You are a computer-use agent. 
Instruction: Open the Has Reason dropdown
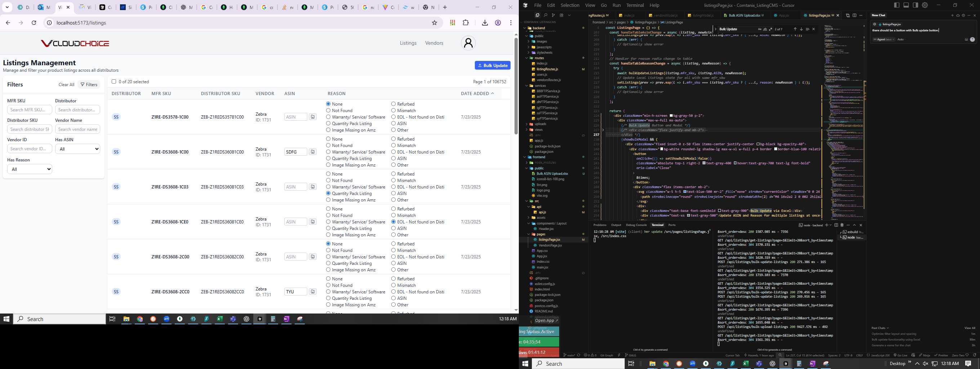(30, 169)
